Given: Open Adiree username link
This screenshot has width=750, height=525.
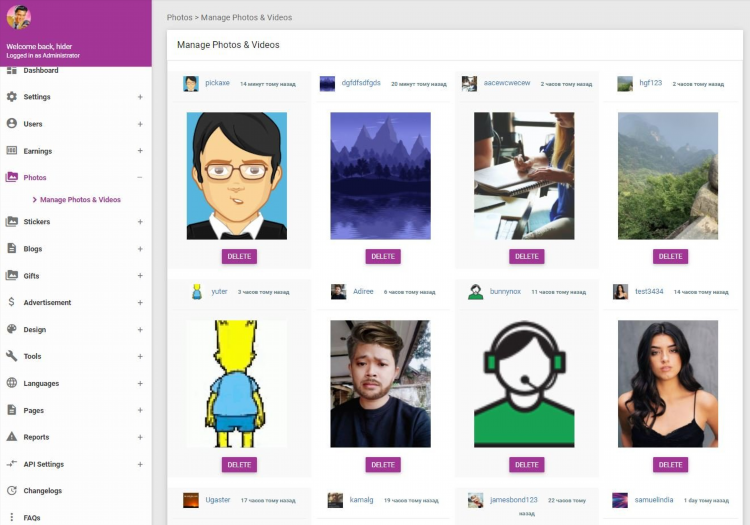Looking at the screenshot, I should (x=363, y=291).
